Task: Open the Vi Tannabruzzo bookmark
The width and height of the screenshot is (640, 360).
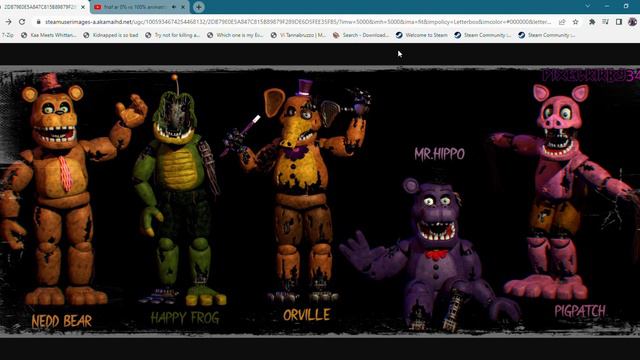Action: (298, 35)
